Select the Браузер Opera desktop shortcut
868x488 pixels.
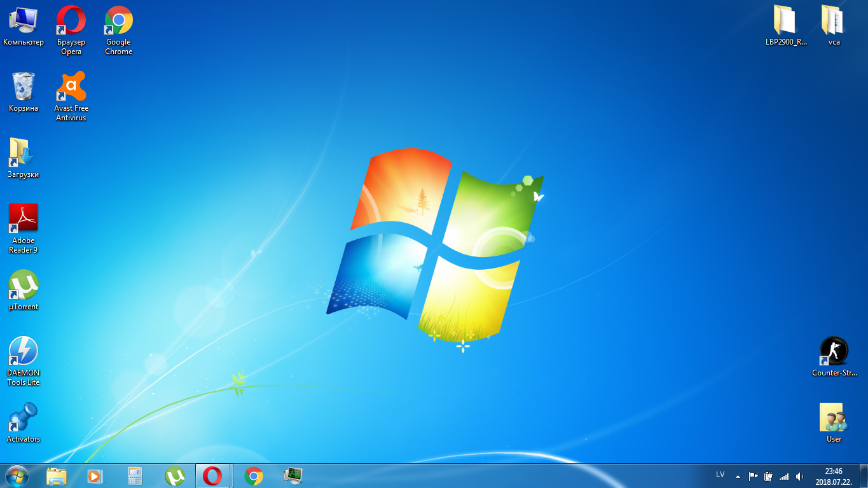pos(71,30)
